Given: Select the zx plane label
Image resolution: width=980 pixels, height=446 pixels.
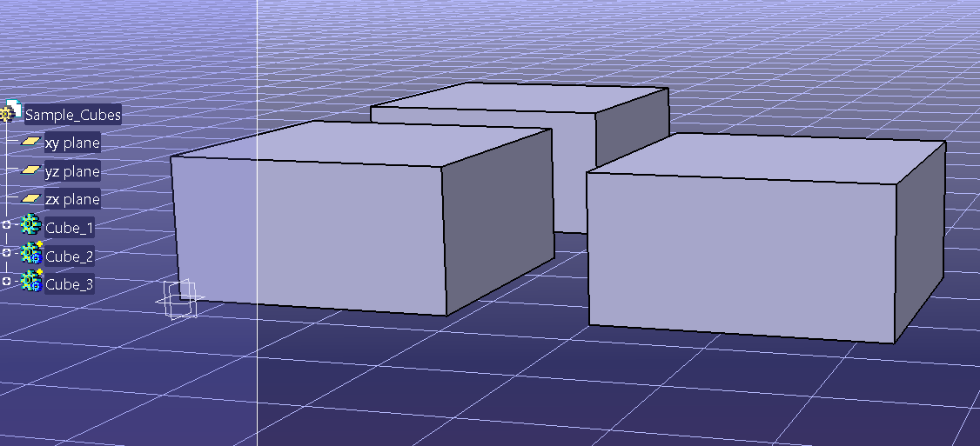Looking at the screenshot, I should pos(72,200).
